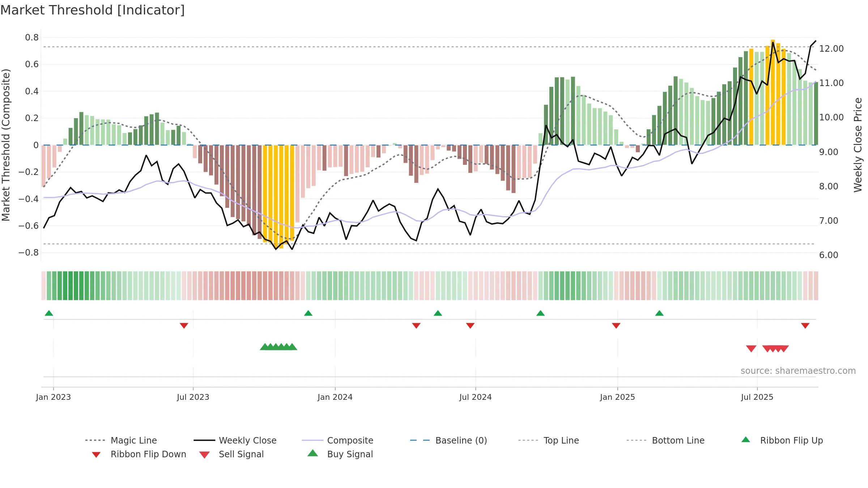Viewport: 868px width, 488px height.
Task: Toggle the Bottom Line legend entry
Action: click(665, 440)
